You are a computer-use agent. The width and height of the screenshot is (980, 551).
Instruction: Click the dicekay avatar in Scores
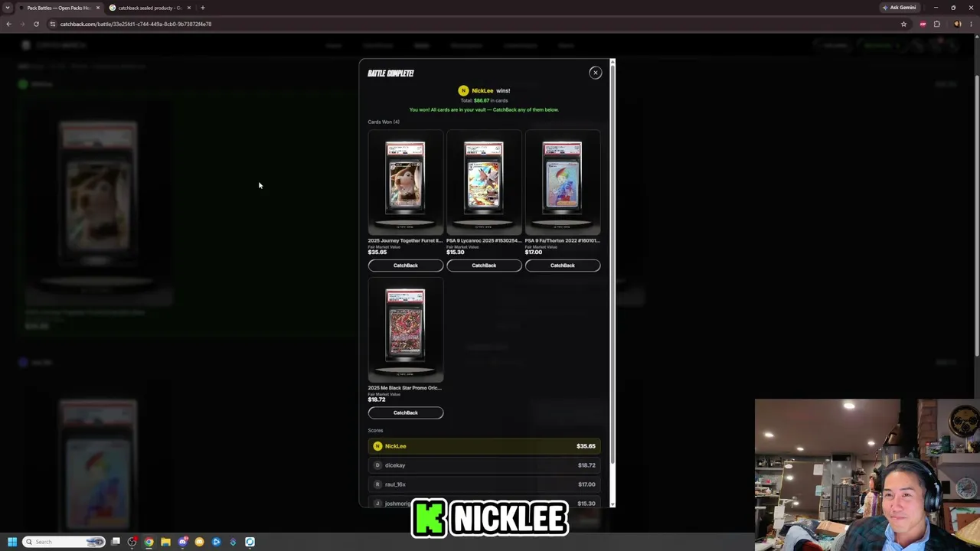click(377, 465)
